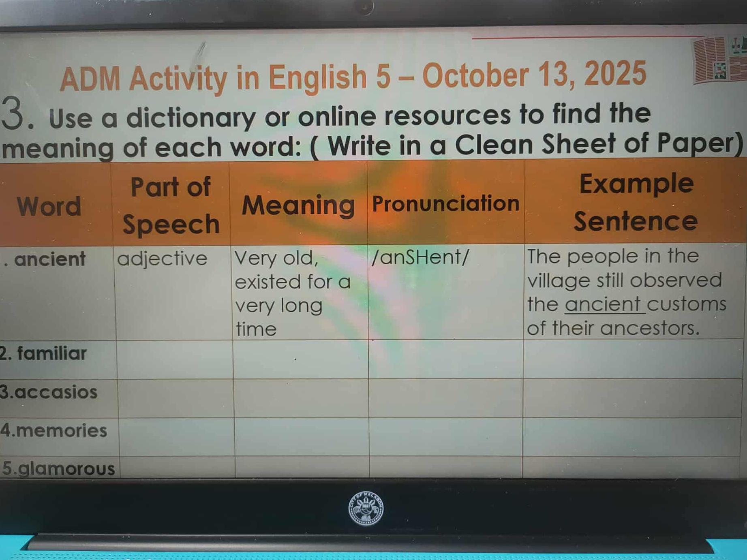The width and height of the screenshot is (747, 560).
Task: Click the Pronunciation column header
Action: [446, 204]
